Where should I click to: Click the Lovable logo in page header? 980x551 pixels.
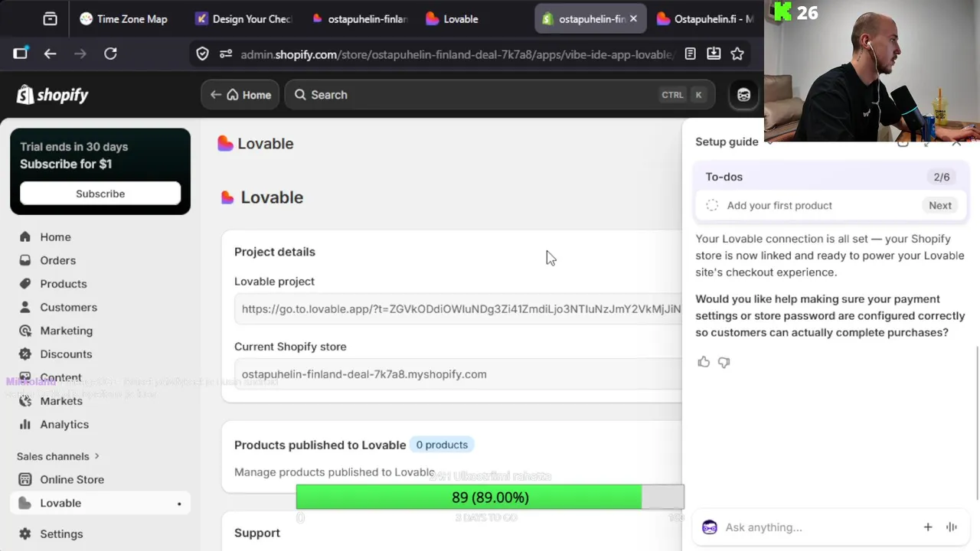point(225,144)
